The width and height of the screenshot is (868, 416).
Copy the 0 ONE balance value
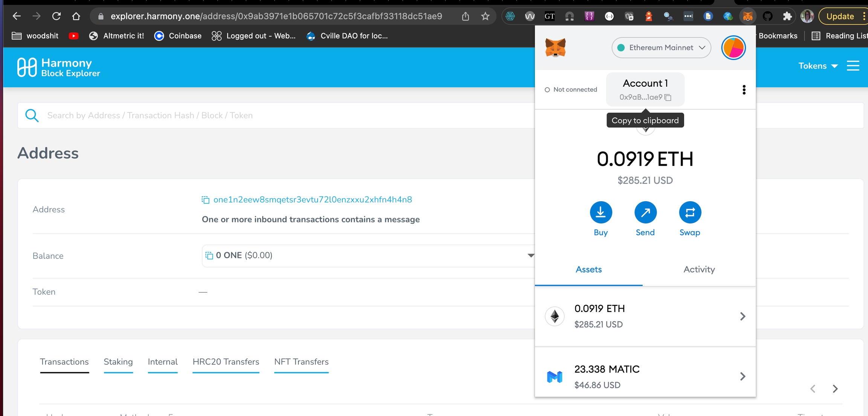[x=209, y=255]
